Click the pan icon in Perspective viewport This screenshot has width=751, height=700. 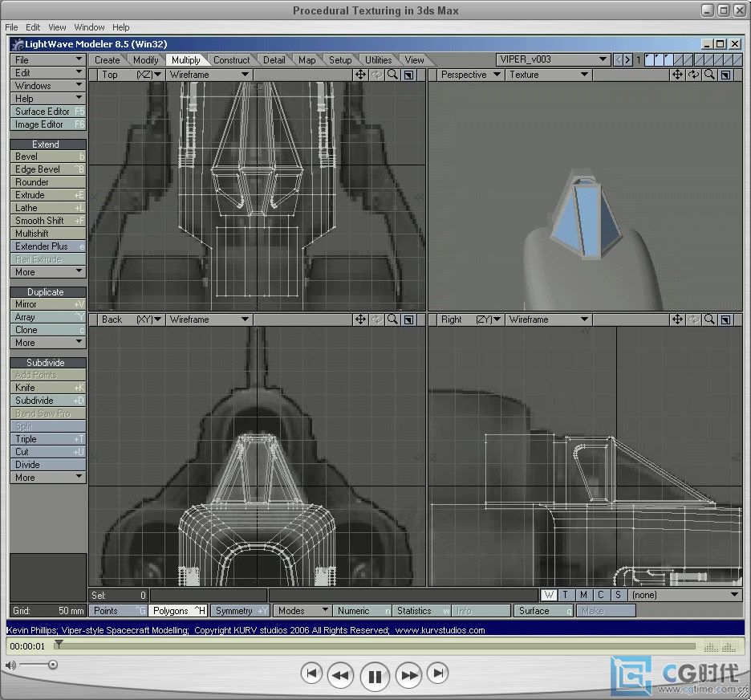click(x=677, y=75)
